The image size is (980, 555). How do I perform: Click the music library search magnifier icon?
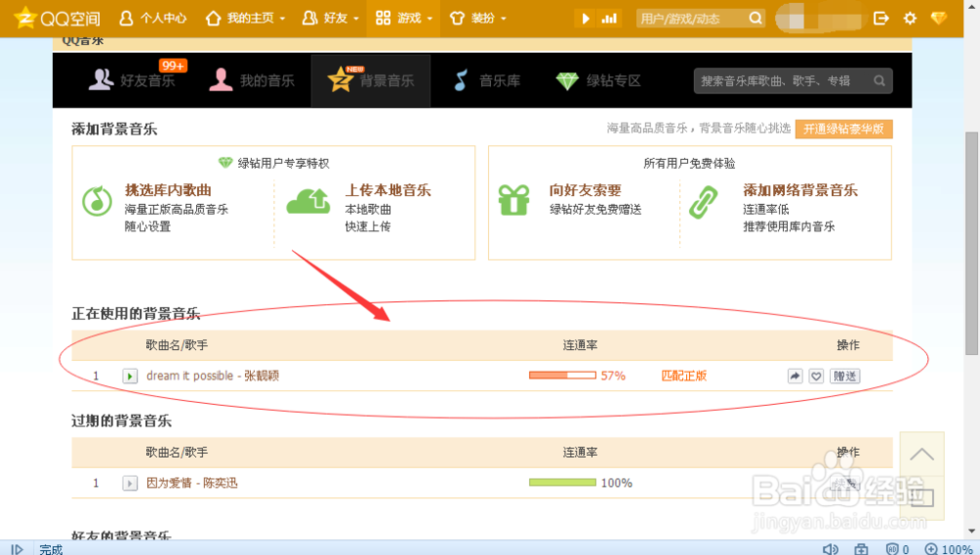[x=879, y=80]
